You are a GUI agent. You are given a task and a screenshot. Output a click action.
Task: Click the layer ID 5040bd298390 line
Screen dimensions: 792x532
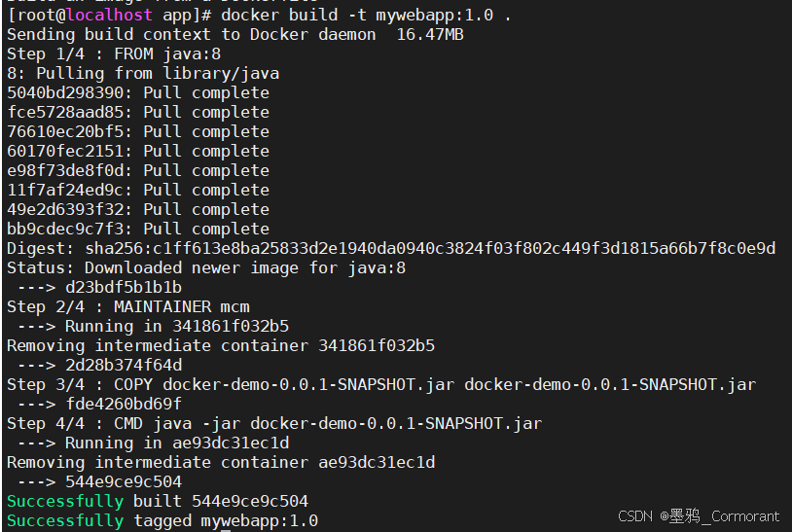coord(137,93)
